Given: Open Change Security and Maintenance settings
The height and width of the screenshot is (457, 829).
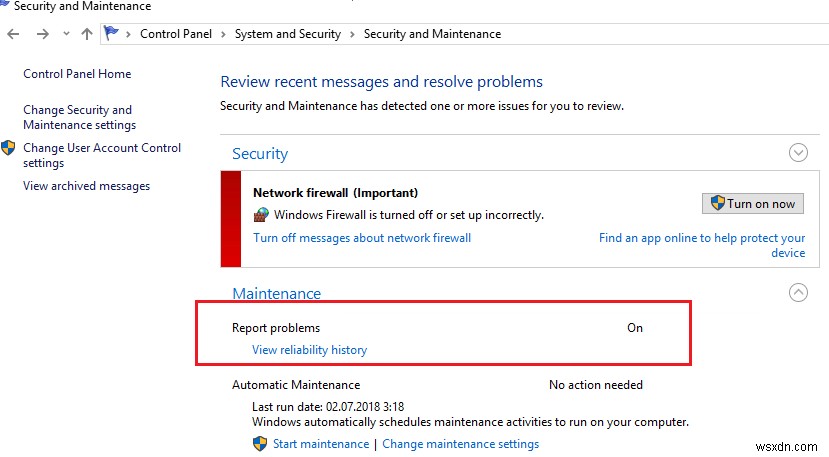Looking at the screenshot, I should click(79, 117).
